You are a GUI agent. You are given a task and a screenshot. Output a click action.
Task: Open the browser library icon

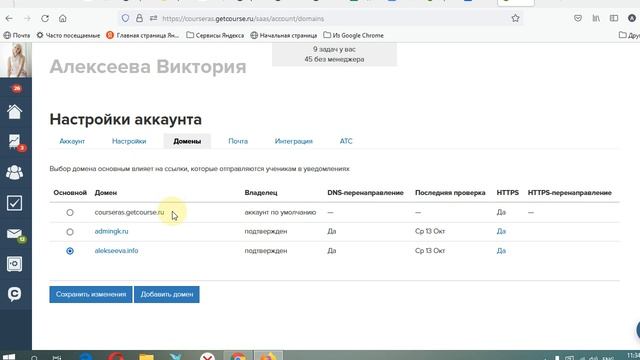(x=596, y=18)
